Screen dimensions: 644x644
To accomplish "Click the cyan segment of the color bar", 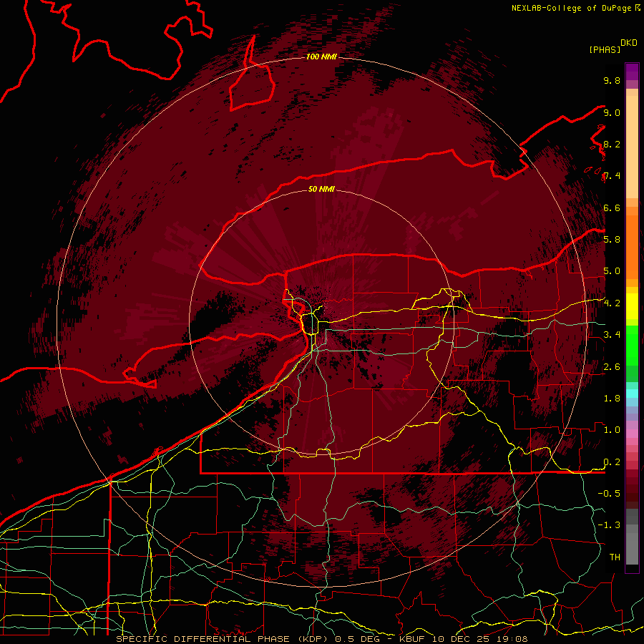I will point(632,393).
